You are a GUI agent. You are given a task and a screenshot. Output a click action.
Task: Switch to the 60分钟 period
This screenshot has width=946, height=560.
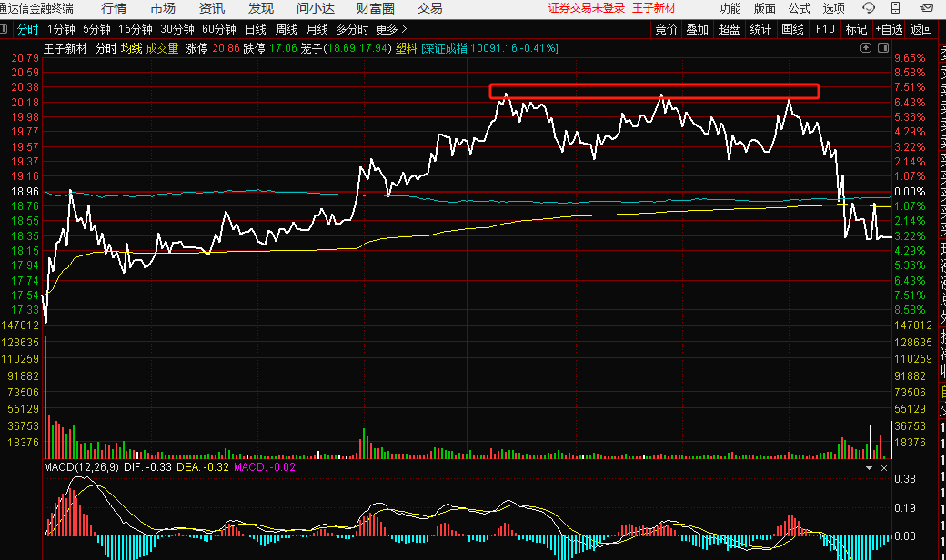point(218,29)
